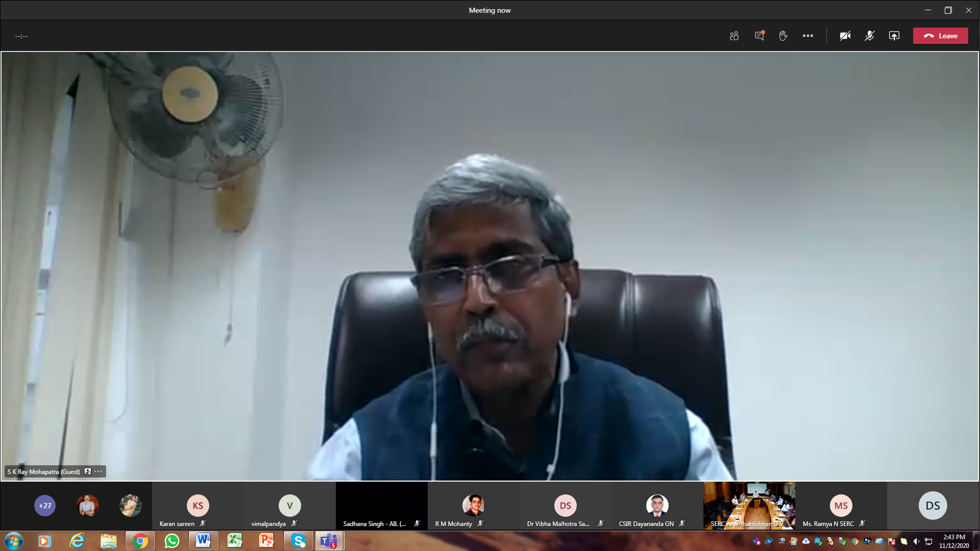Select vimalpandya participant tile
The width and height of the screenshot is (980, 551).
point(290,506)
